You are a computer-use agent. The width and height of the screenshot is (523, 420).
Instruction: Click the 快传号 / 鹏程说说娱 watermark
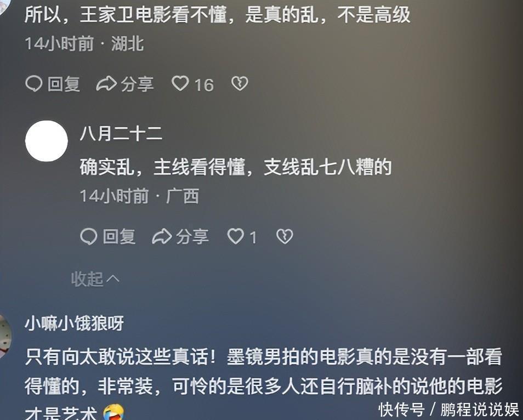coord(448,410)
